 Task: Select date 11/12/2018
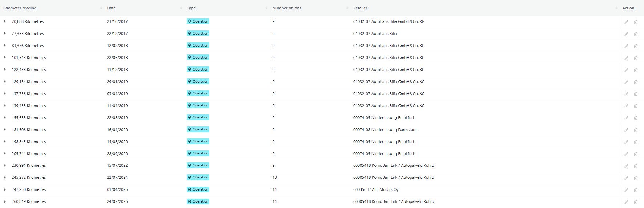pyautogui.click(x=117, y=70)
